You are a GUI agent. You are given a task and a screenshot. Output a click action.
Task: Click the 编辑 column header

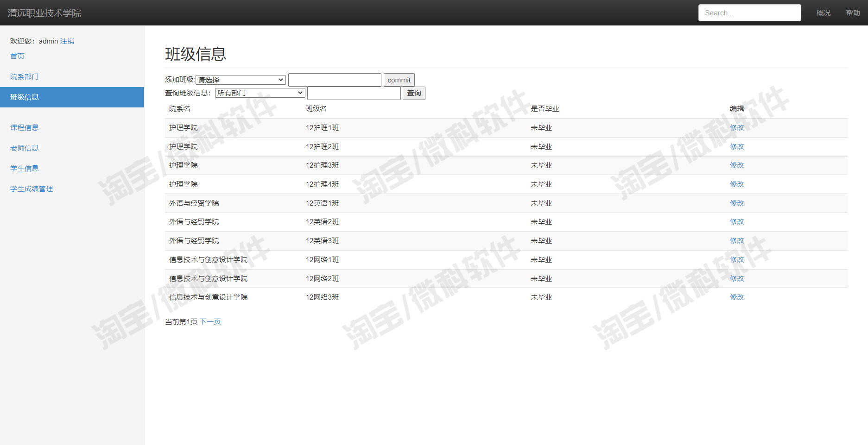(737, 109)
